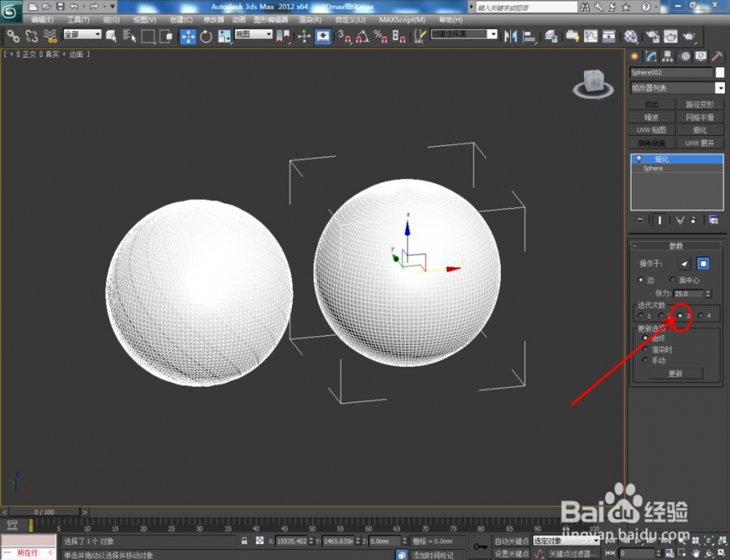Click the Unlink Selection tool

point(31,36)
